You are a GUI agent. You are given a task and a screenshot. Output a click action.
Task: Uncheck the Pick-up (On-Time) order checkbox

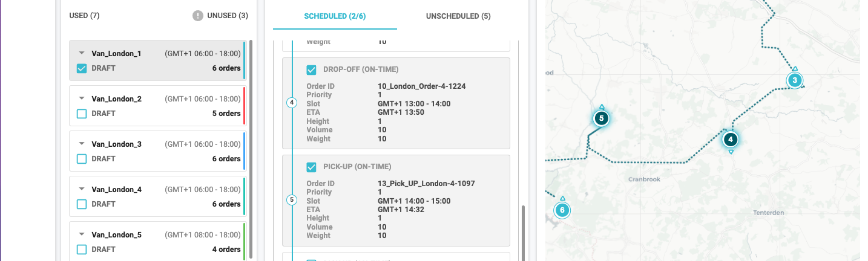(x=312, y=167)
